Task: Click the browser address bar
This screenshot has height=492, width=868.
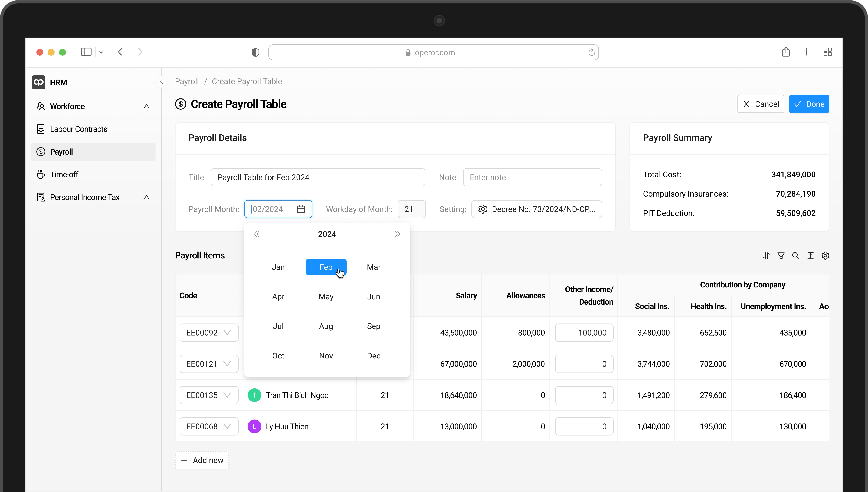Action: pyautogui.click(x=433, y=52)
